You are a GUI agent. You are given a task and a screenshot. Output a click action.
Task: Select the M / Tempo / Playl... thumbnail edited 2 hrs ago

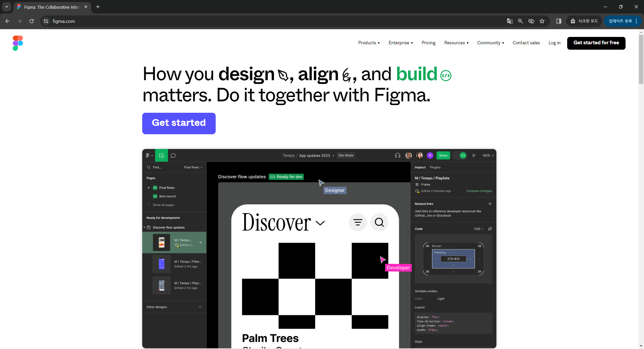click(161, 285)
